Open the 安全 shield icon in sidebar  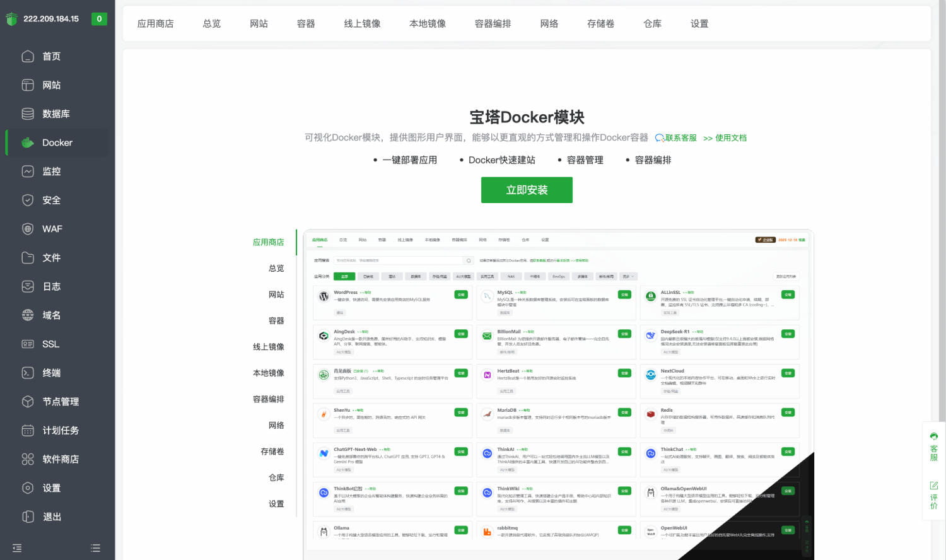click(x=28, y=200)
